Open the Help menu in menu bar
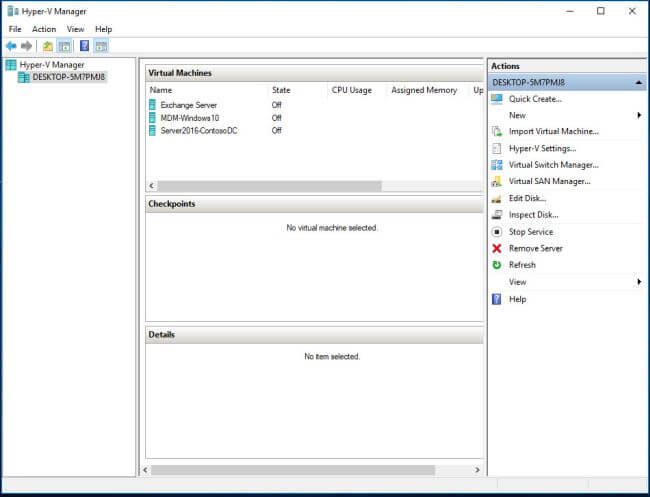The image size is (650, 497). point(103,29)
